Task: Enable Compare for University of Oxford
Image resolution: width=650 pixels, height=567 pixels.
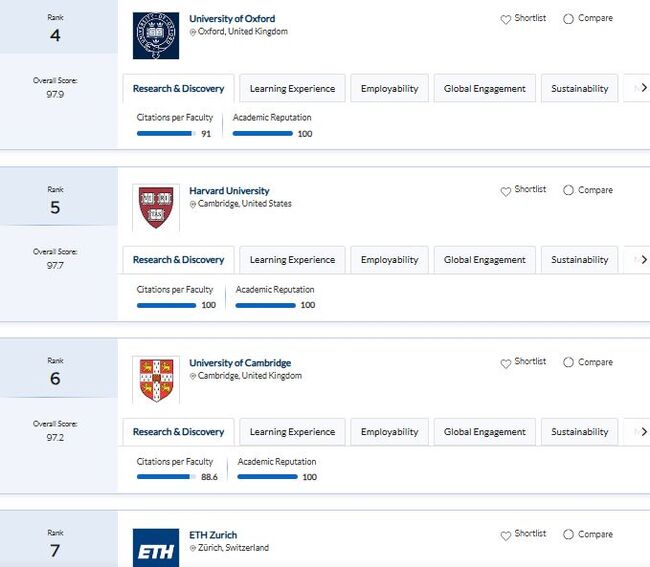Action: pos(569,19)
